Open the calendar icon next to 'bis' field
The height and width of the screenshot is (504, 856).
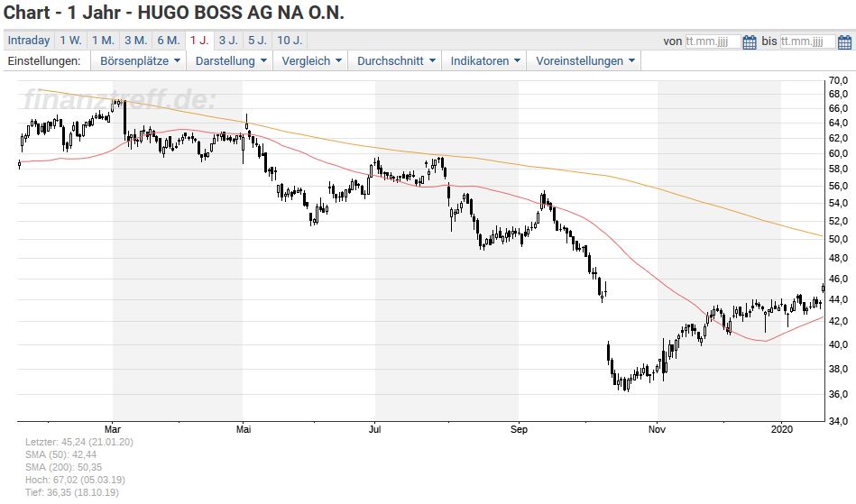click(x=844, y=41)
